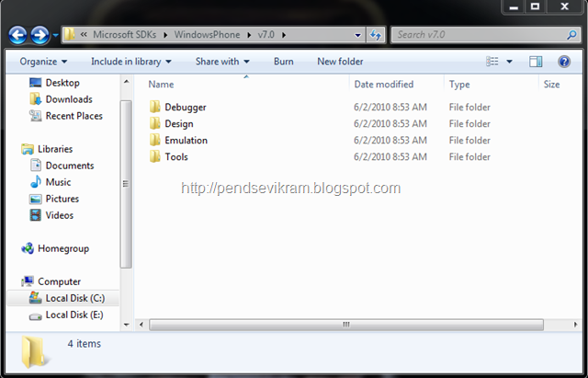The image size is (588, 378).
Task: Click the Change your view icon
Action: tap(492, 62)
